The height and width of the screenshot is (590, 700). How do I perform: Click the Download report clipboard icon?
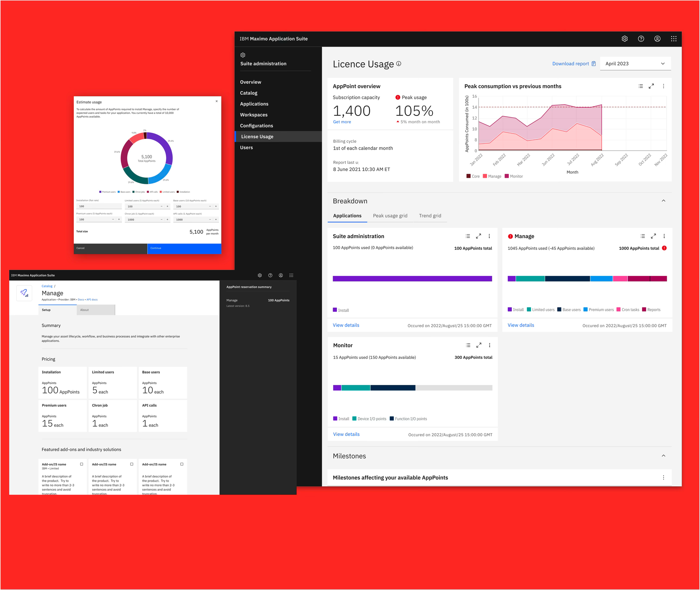(594, 64)
